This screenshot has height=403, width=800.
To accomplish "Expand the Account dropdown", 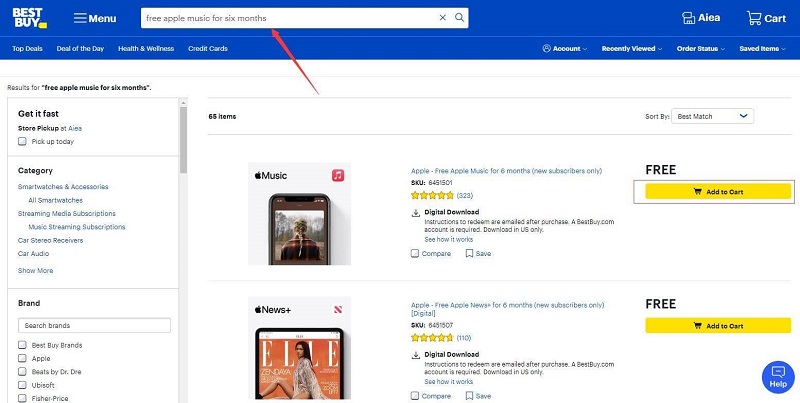I will [x=564, y=48].
